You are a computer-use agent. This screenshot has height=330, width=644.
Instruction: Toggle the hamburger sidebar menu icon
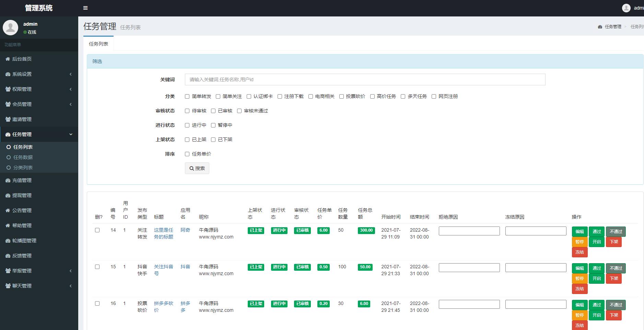(x=85, y=8)
